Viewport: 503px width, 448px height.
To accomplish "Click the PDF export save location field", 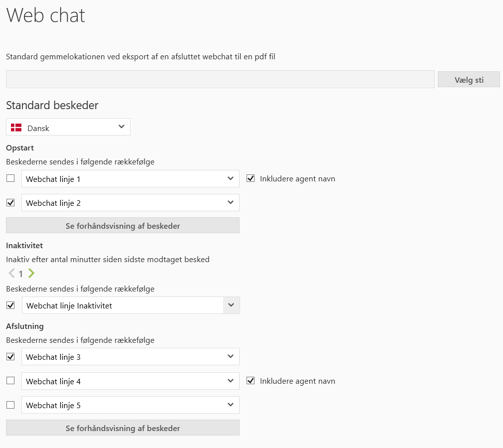I will point(220,79).
